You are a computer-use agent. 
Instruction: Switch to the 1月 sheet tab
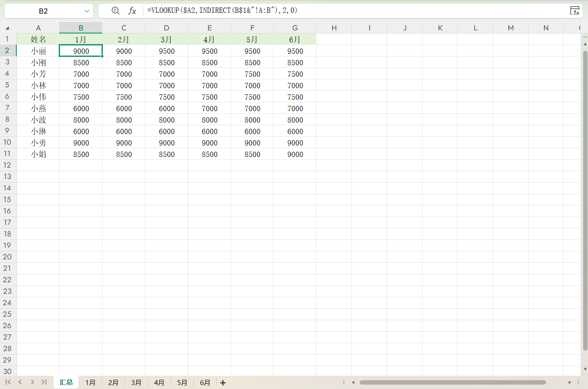90,382
